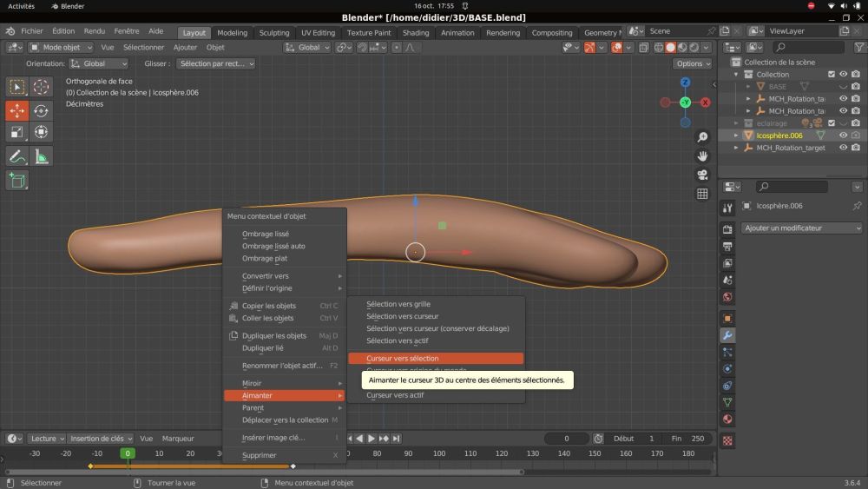The height and width of the screenshot is (489, 868).
Task: Open the Physics properties tab
Action: (727, 369)
